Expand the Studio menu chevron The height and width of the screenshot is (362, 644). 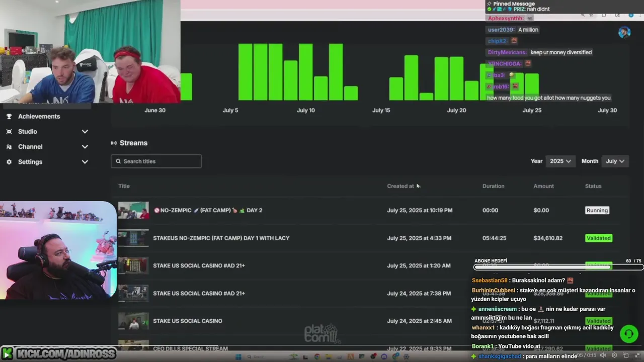coord(85,131)
